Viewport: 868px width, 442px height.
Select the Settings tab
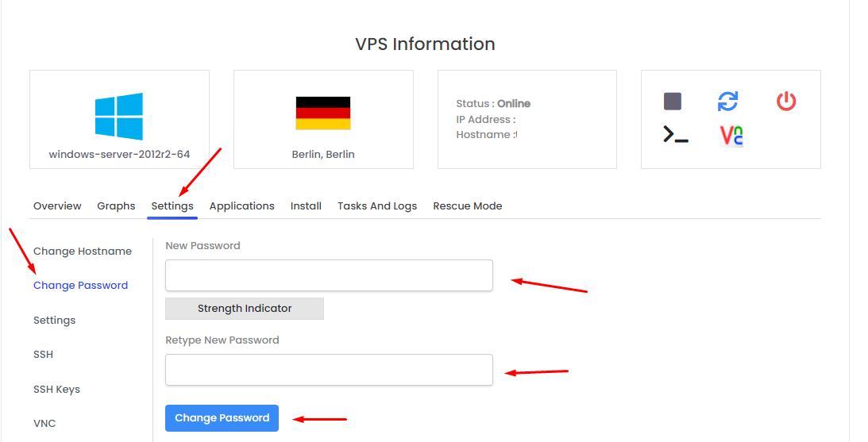172,206
